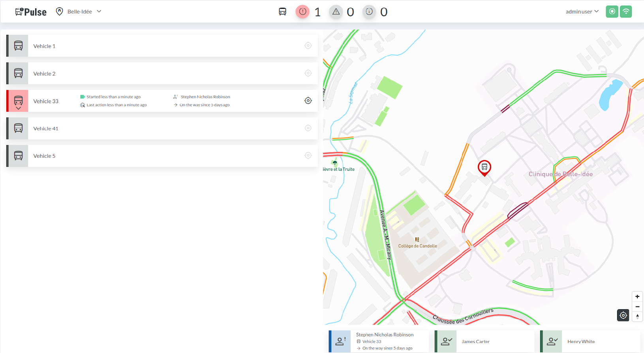
Task: Collapse the Vehicle 33 row chevron
Action: [18, 108]
